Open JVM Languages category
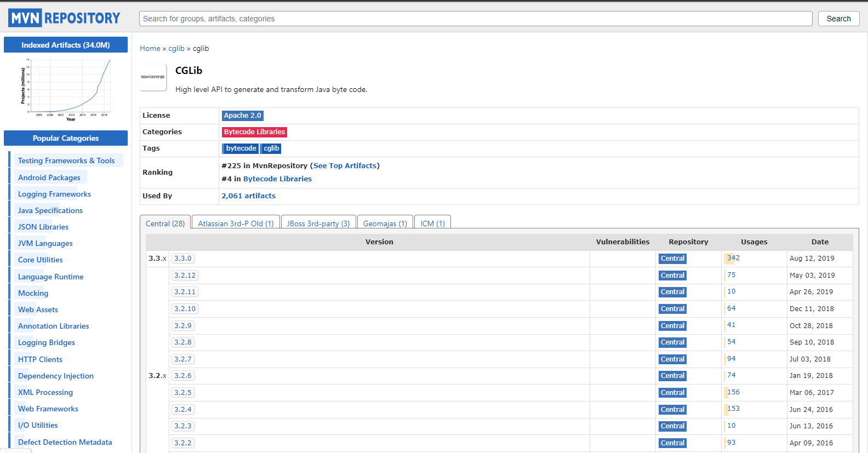The image size is (868, 453). click(x=45, y=243)
